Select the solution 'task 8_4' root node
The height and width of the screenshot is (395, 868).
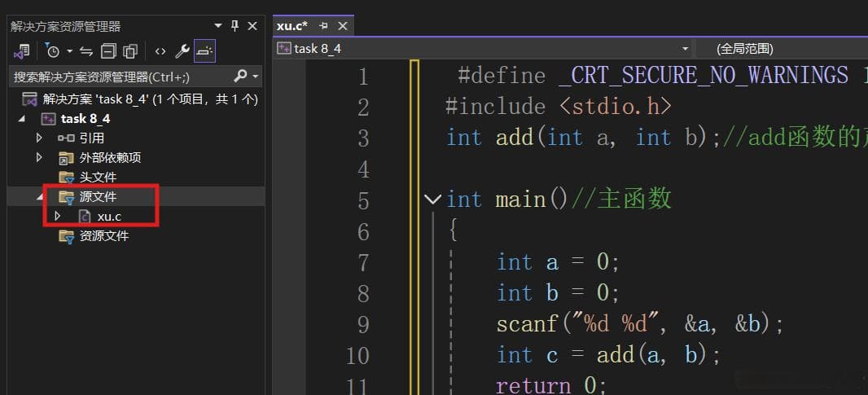(x=150, y=99)
